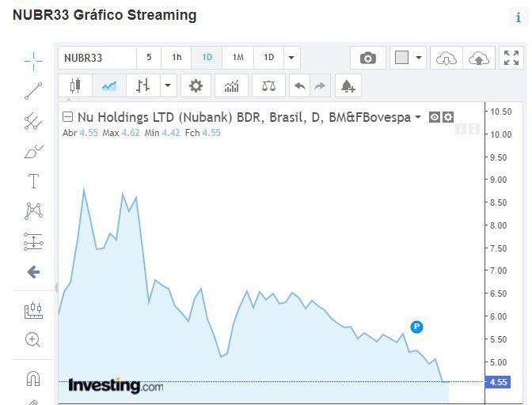The image size is (532, 405).
Task: Select the measure ruler tool
Action: pos(33,310)
